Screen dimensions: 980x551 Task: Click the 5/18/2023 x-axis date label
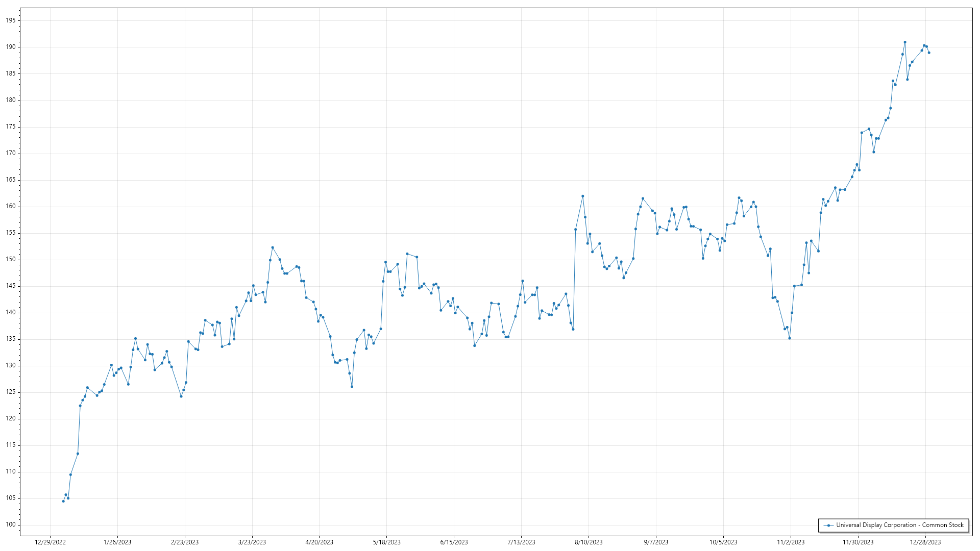[386, 542]
